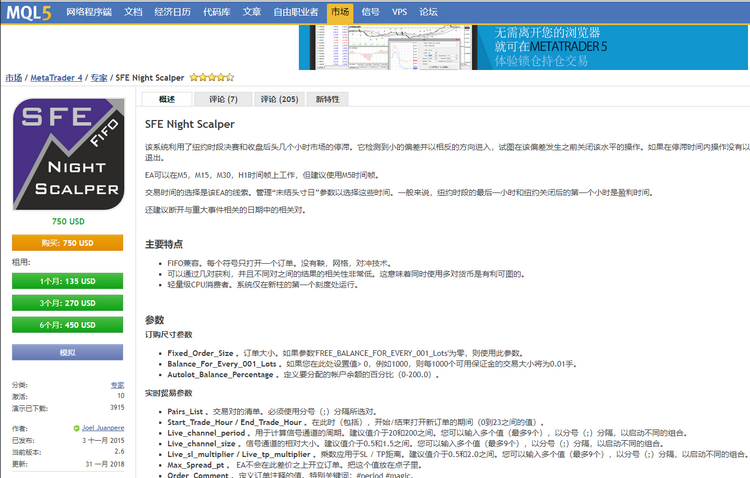The height and width of the screenshot is (478, 750).
Task: Click the star rating next to SFE Night Scalper
Action: click(x=211, y=77)
